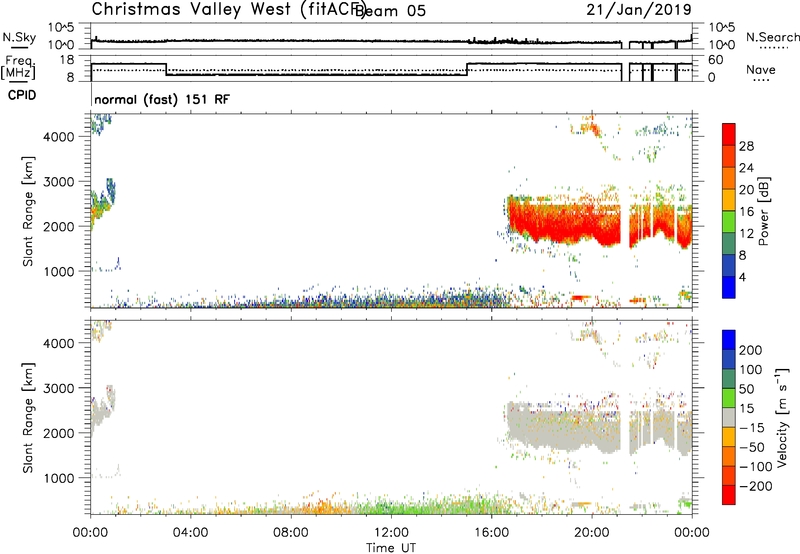800x554 pixels.
Task: Click the '200' value on velocity colorbar
Action: 751,350
